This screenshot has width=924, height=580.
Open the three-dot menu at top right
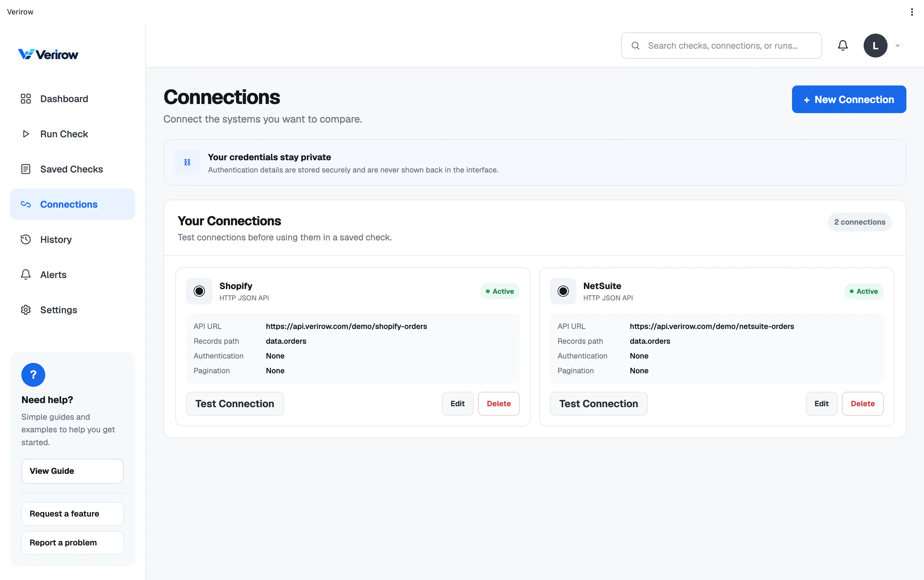pos(912,12)
